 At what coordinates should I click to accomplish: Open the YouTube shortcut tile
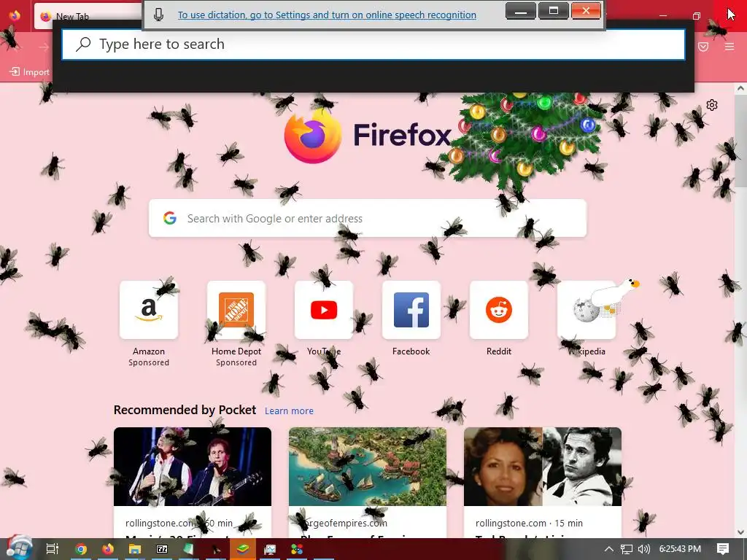coord(324,310)
